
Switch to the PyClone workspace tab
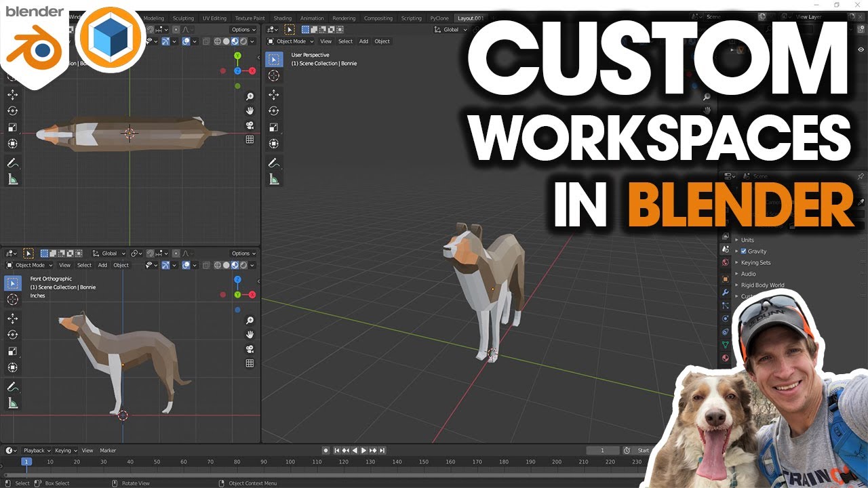coord(439,18)
